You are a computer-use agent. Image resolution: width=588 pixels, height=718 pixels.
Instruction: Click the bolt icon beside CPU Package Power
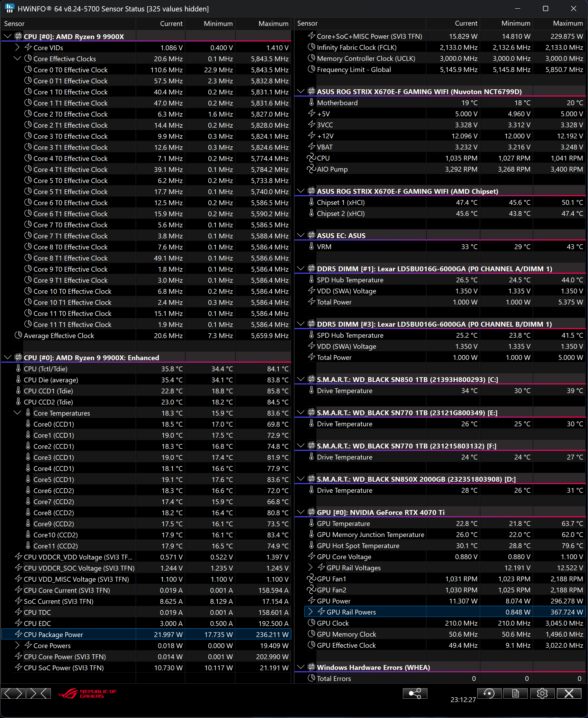18,634
